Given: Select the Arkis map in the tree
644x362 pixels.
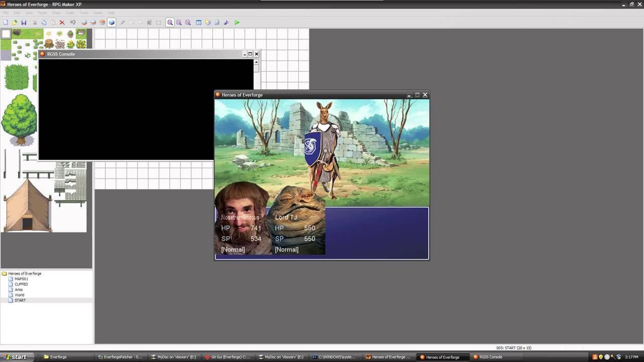Looking at the screenshot, I should pyautogui.click(x=19, y=290).
